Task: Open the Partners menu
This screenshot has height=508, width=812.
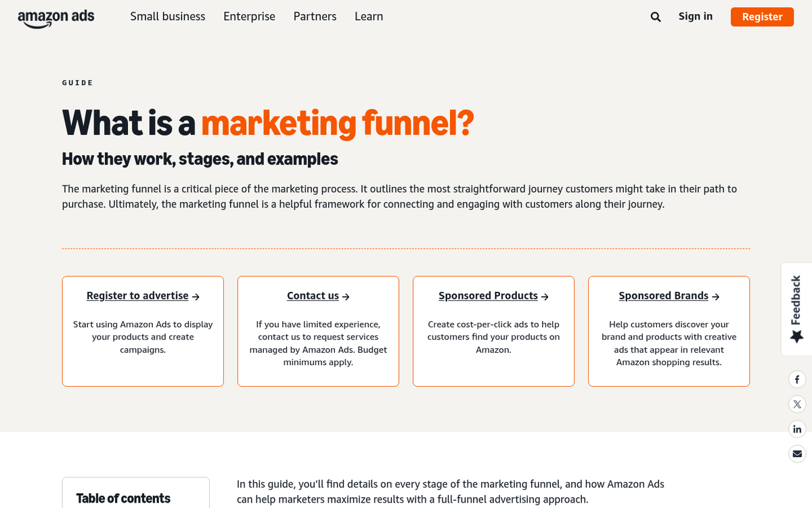Action: click(315, 16)
